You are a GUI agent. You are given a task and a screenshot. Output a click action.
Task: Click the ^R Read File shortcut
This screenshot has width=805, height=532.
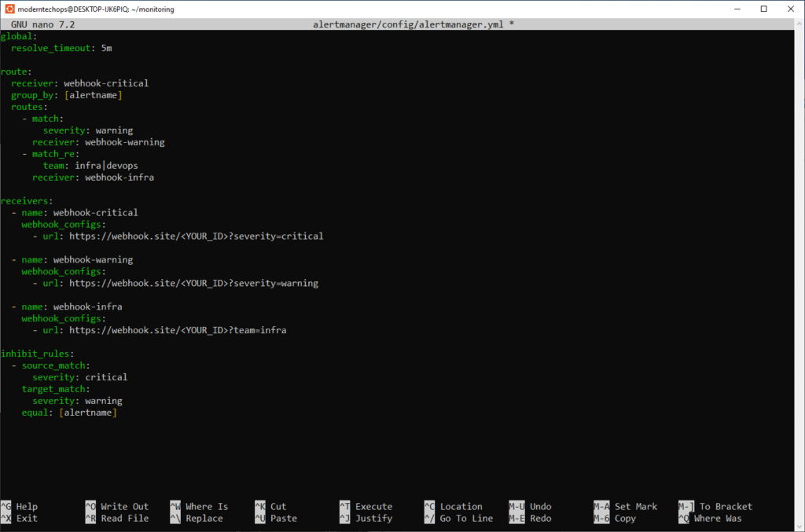[x=117, y=518]
